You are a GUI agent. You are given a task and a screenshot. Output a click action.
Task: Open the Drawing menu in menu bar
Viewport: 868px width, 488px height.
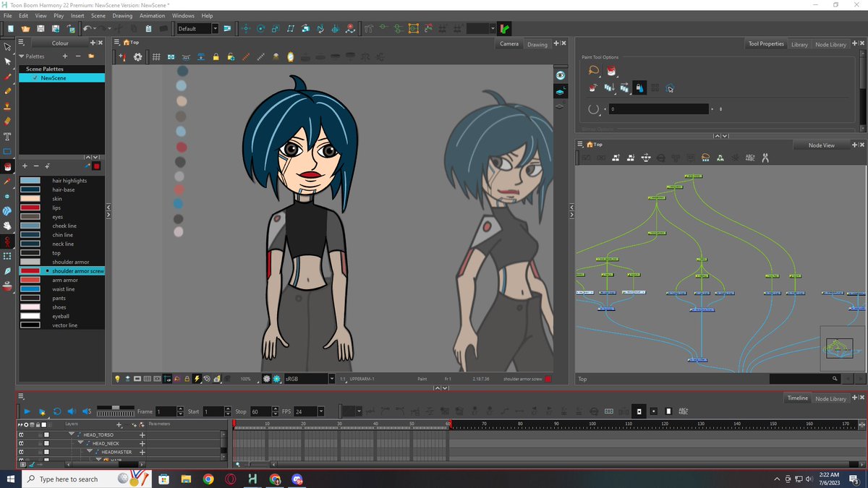(122, 15)
